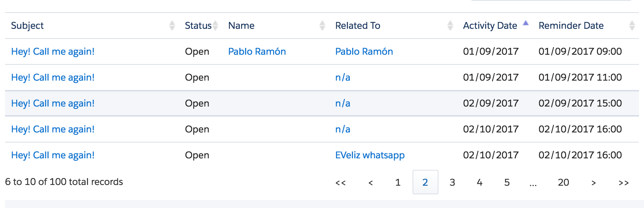Image resolution: width=644 pixels, height=208 pixels.
Task: Sort table by Subject column
Action: pos(172,26)
